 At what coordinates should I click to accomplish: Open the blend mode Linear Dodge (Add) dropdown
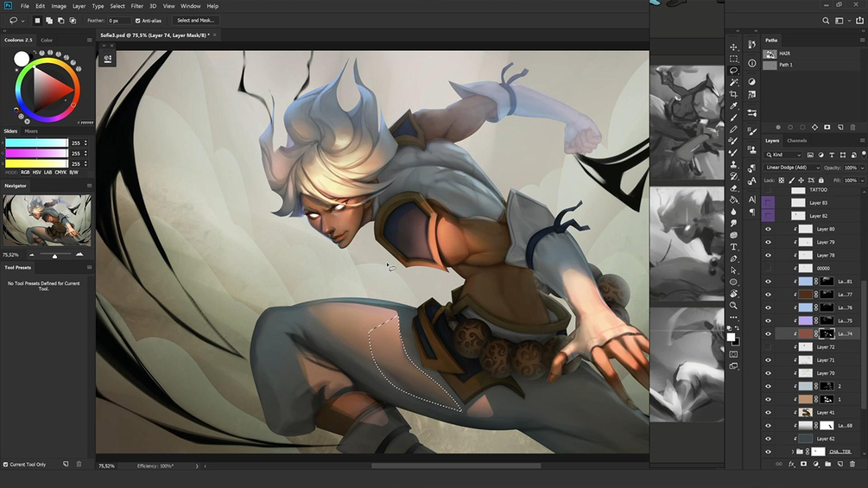click(x=792, y=168)
